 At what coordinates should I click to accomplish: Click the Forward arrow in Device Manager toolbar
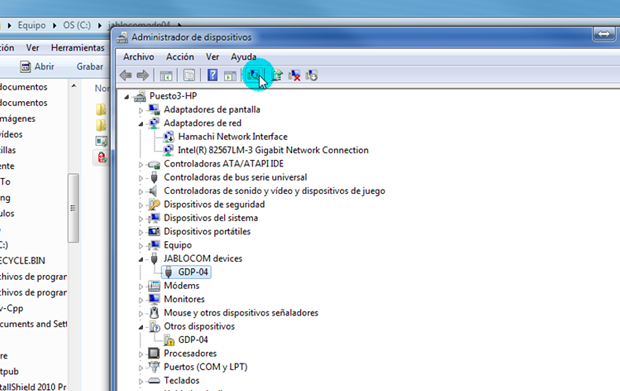pyautogui.click(x=143, y=75)
